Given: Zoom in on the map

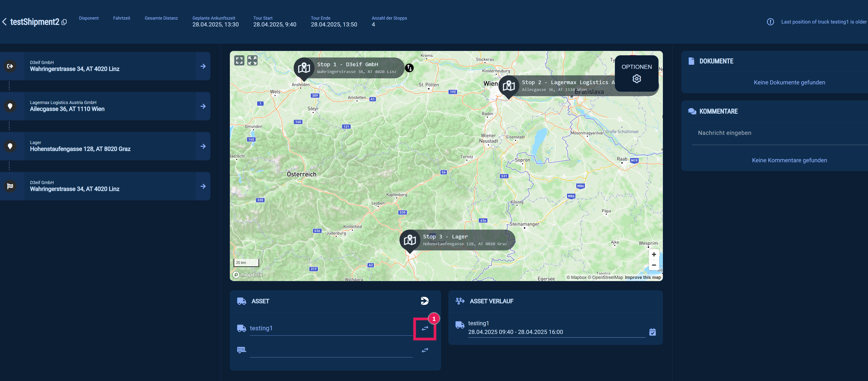Looking at the screenshot, I should [654, 255].
